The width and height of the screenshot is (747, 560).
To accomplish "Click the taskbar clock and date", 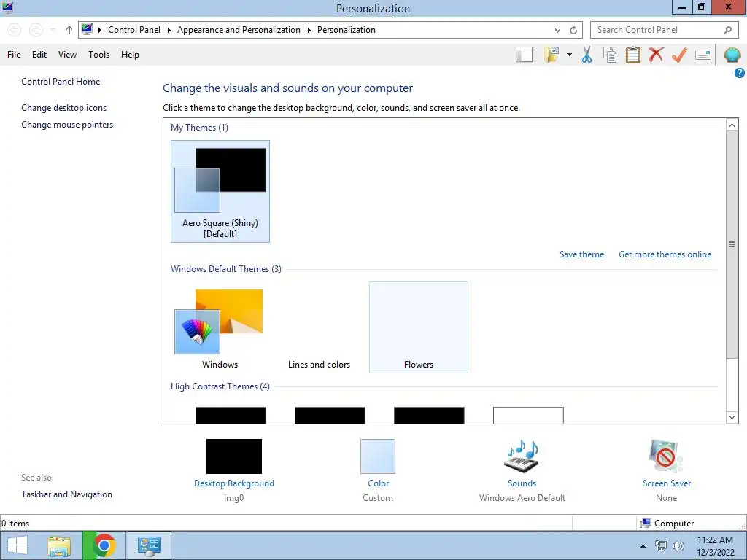I will tap(716, 546).
